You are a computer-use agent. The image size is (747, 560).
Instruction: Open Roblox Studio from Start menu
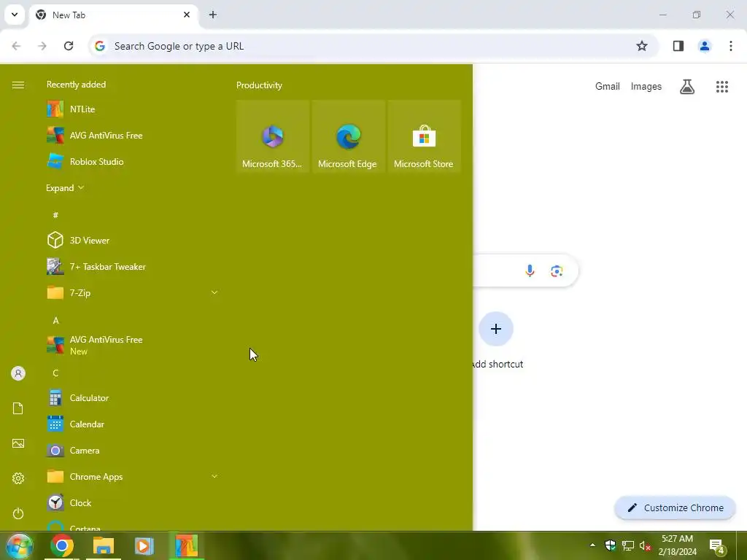[133, 161]
